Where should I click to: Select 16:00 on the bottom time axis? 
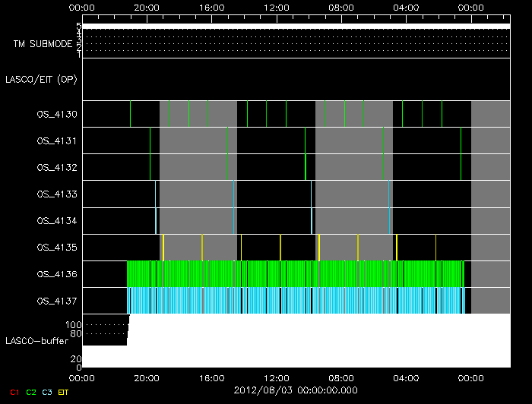212,378
